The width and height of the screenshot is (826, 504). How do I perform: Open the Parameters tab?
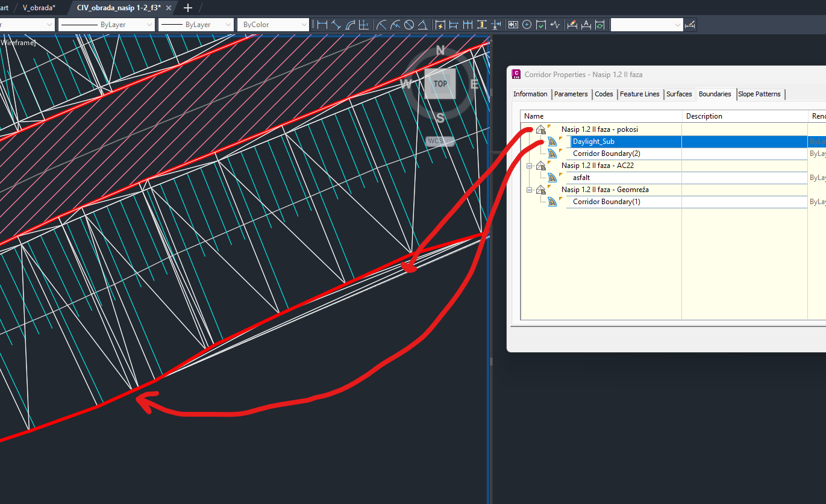pos(571,94)
